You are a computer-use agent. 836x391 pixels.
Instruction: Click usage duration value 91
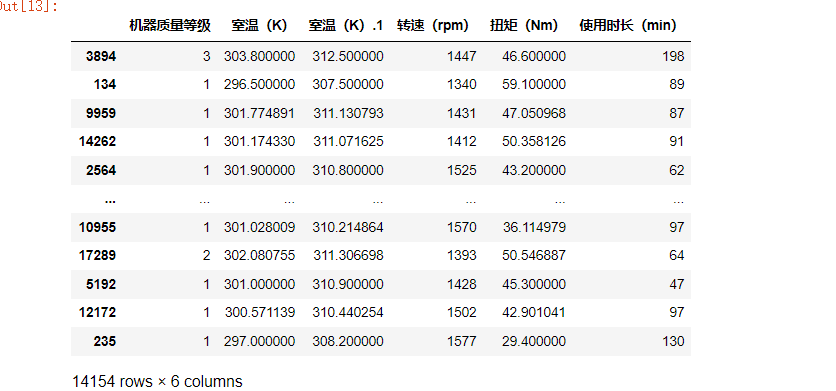pyautogui.click(x=677, y=142)
